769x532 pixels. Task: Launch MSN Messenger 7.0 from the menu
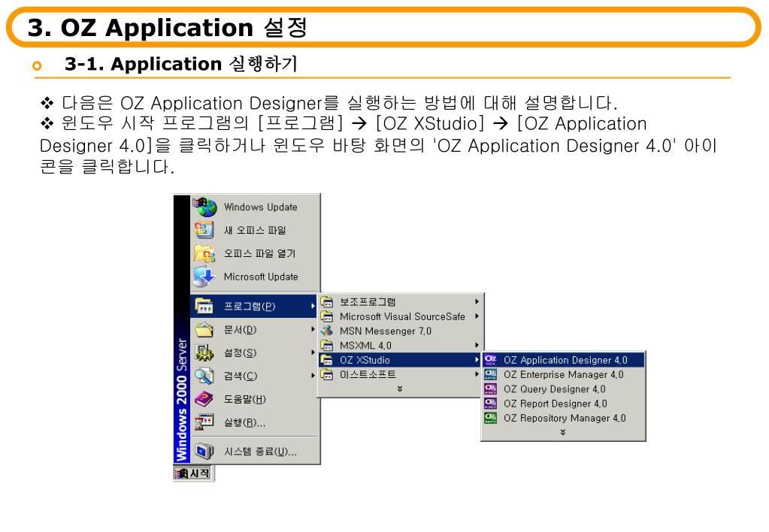pyautogui.click(x=400, y=331)
